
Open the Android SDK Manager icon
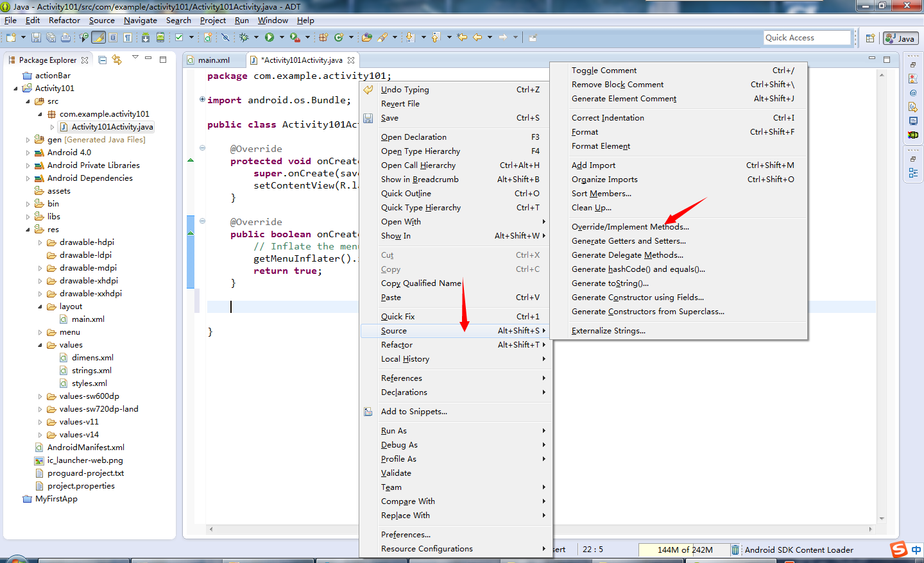coord(146,38)
